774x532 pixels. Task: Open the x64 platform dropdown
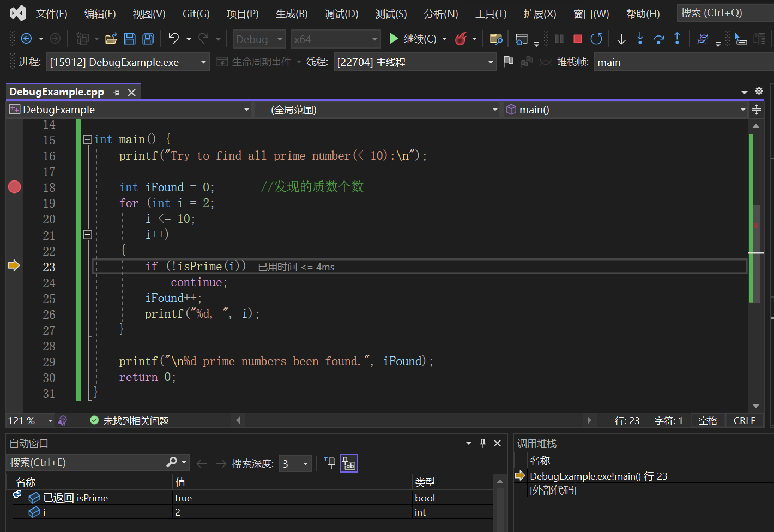pyautogui.click(x=336, y=39)
